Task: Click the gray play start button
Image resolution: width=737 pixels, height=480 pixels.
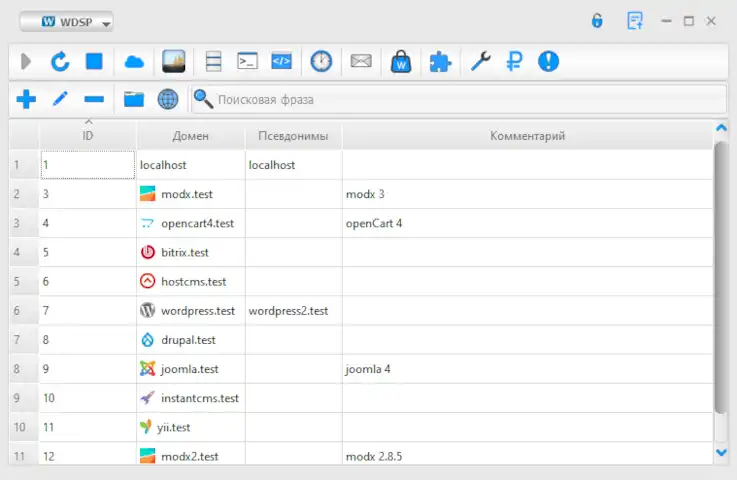Action: coord(26,62)
